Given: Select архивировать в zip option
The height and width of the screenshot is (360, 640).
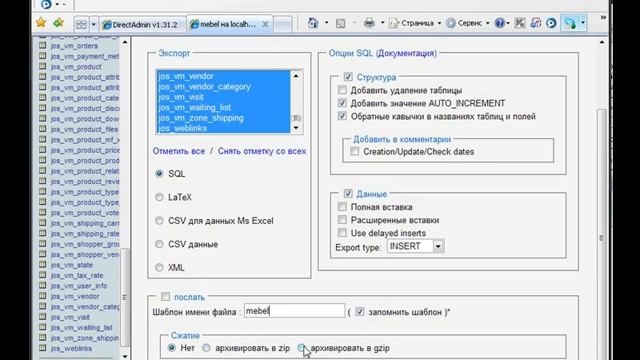Looking at the screenshot, I should tap(206, 348).
